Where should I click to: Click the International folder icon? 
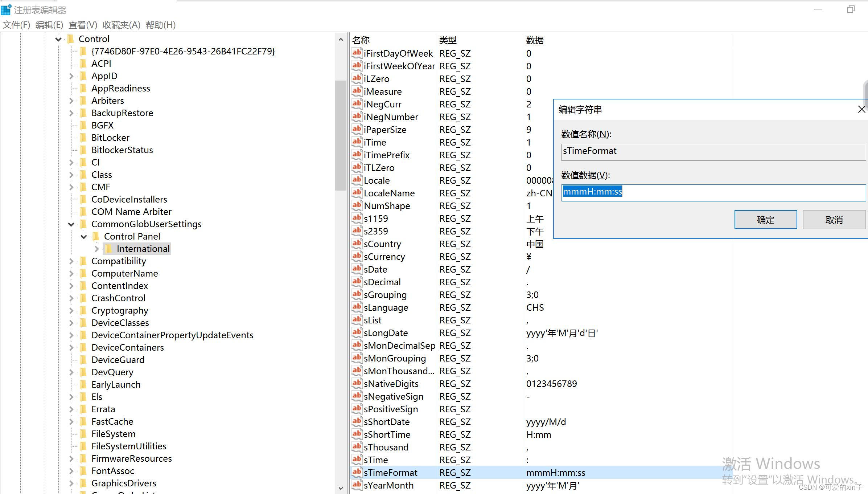109,249
